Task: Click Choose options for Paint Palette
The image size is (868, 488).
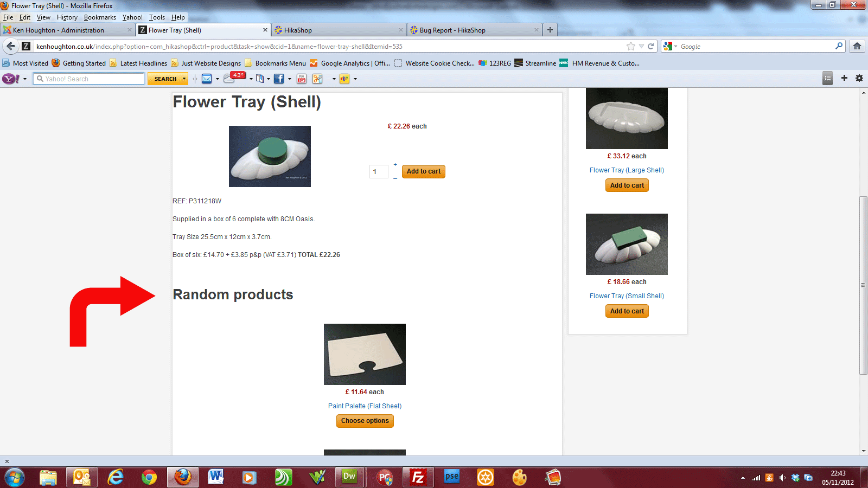Action: coord(365,421)
